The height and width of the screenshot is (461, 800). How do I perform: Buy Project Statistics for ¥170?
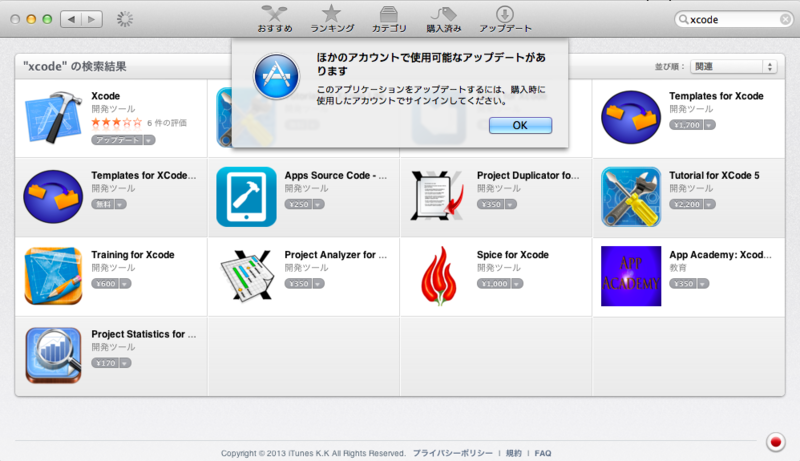click(105, 363)
